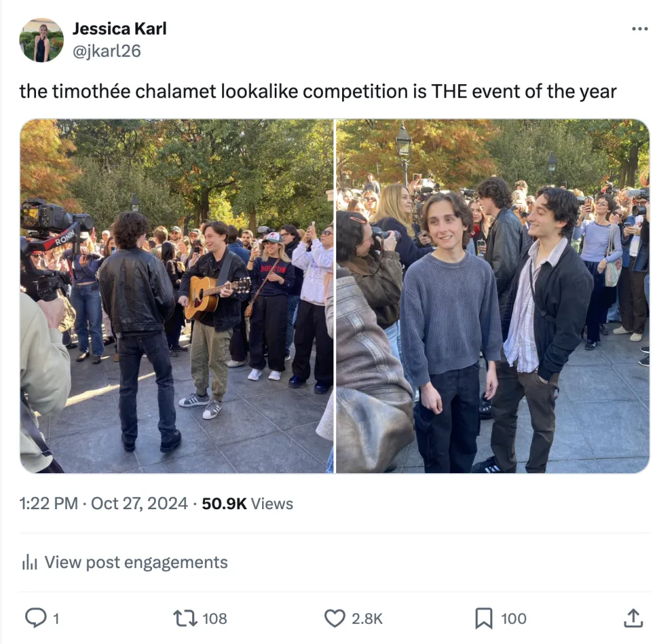667x644 pixels.
Task: Click the 108 reposts count
Action: [214, 619]
